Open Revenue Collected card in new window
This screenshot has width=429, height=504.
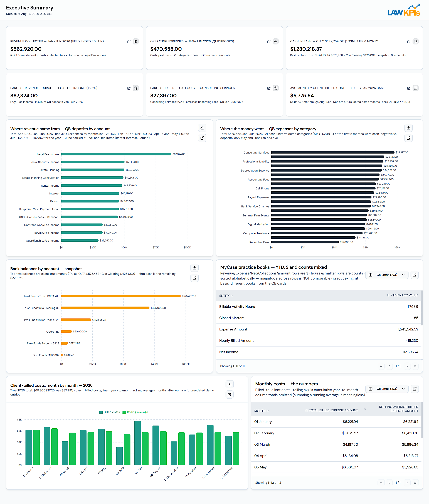(x=129, y=42)
